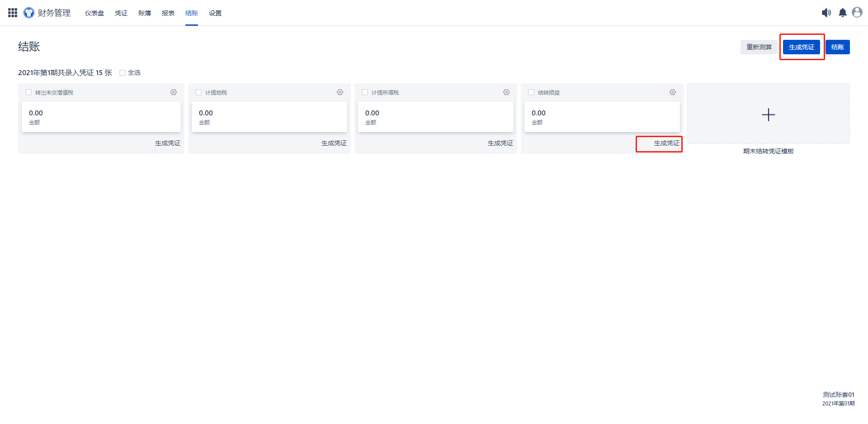Screen dimensions: 868x424
Task: Generate voucher for 结转损益 card
Action: pyautogui.click(x=667, y=143)
